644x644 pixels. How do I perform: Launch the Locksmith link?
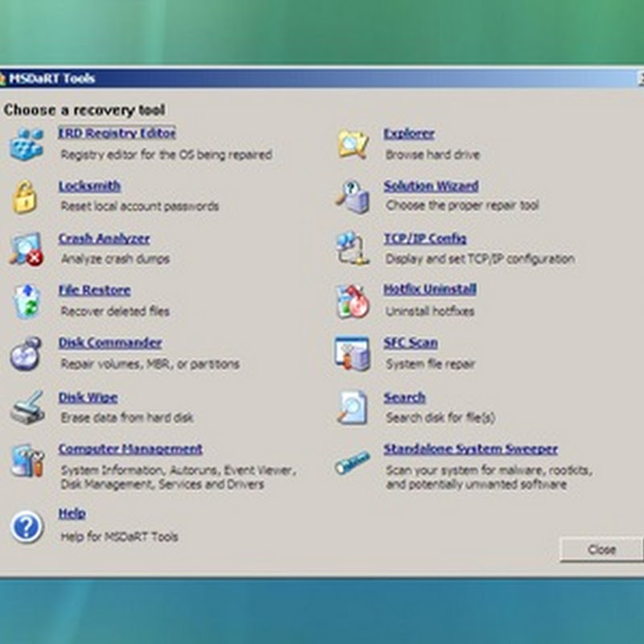[89, 186]
